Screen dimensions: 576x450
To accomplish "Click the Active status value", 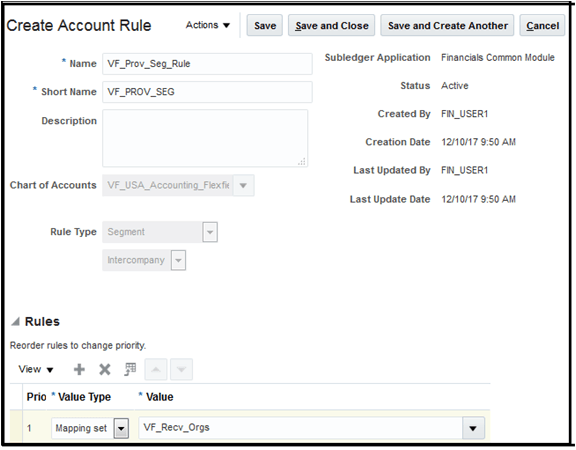I will click(x=454, y=86).
